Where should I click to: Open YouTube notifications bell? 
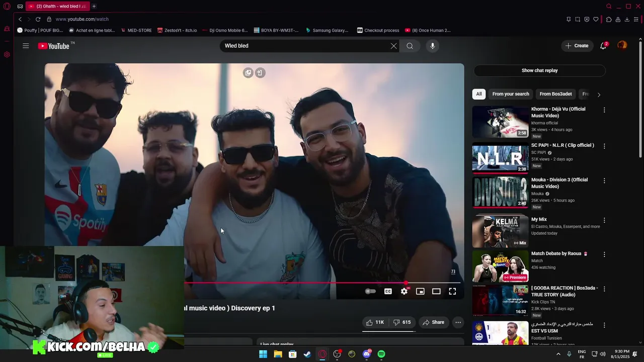point(603,46)
